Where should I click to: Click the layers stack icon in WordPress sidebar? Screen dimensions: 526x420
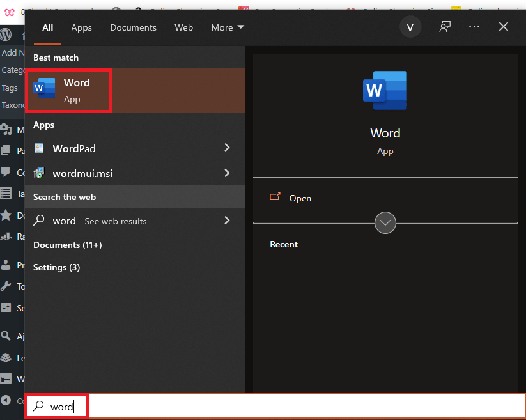[x=6, y=357]
